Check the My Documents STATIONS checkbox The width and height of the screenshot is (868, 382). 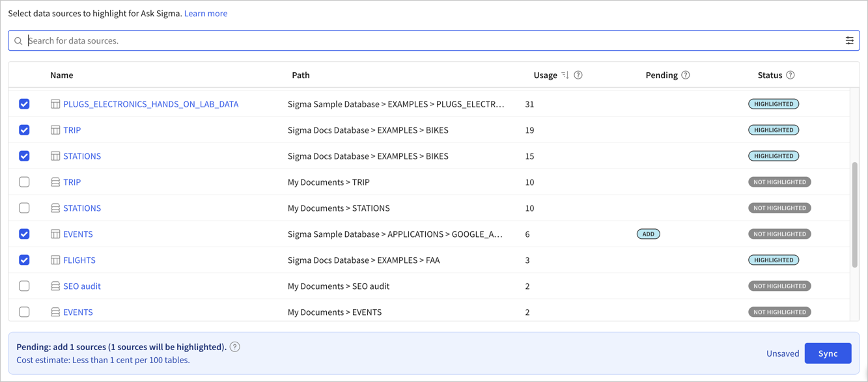tap(24, 208)
